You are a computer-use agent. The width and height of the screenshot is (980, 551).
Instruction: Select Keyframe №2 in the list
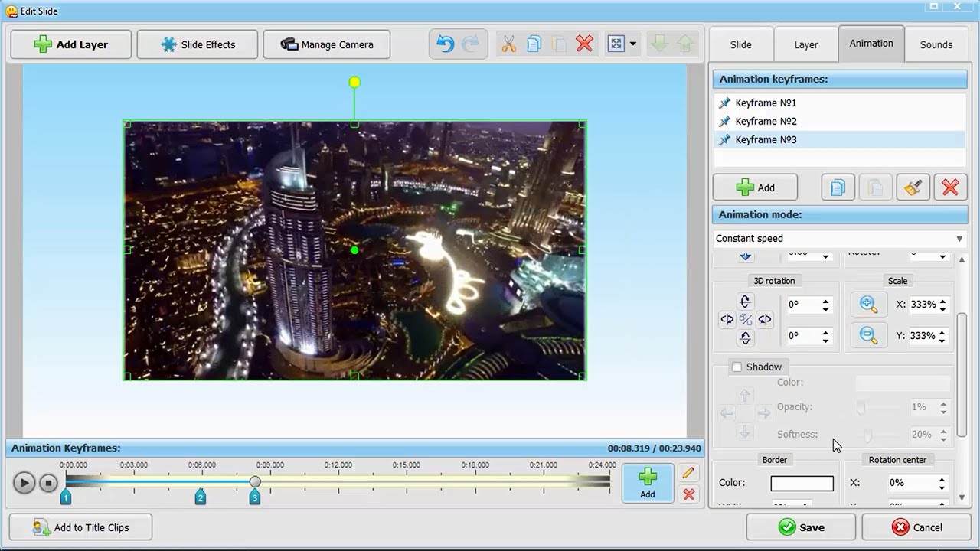point(840,121)
